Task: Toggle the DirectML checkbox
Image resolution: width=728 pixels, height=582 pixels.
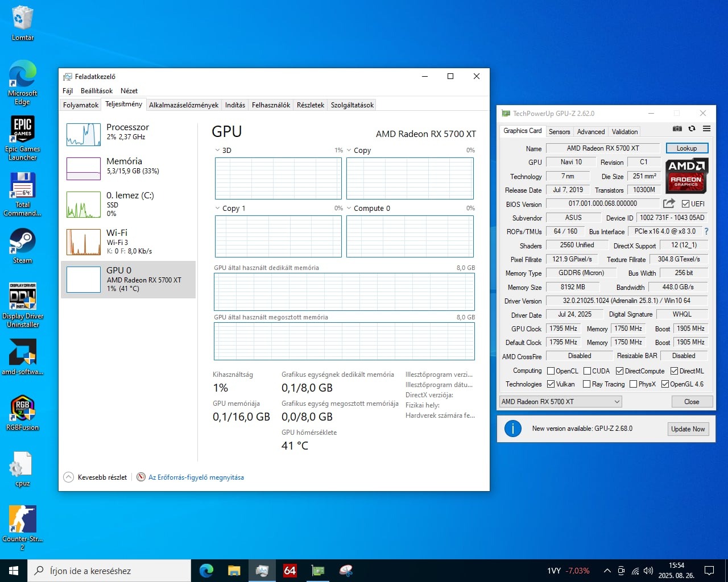Action: (x=674, y=371)
